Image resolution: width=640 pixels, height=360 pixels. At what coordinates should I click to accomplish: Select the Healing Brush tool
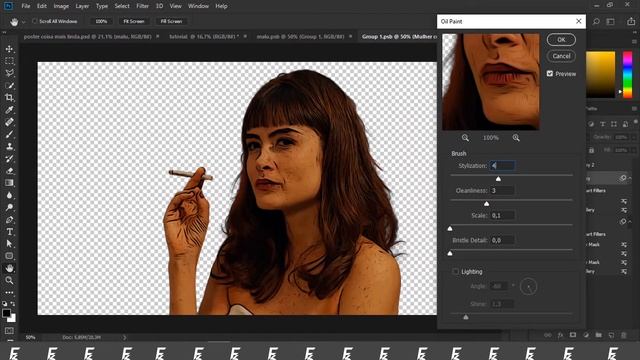click(x=9, y=122)
